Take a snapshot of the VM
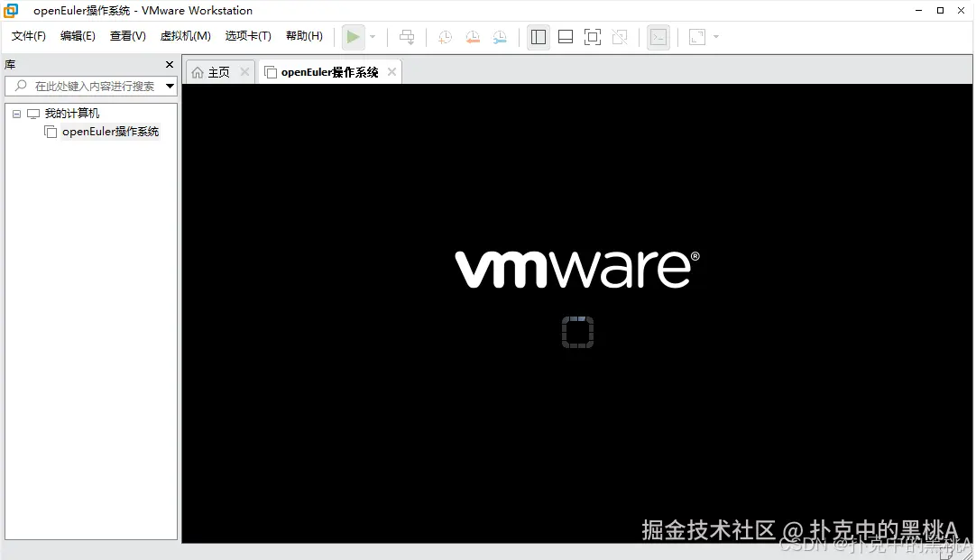Screen dimensions: 976x560 click(x=444, y=37)
